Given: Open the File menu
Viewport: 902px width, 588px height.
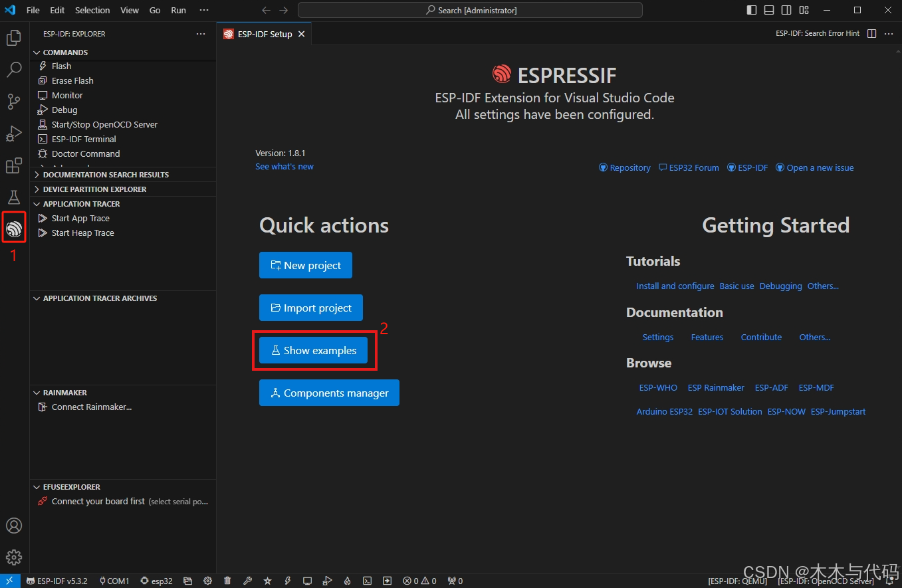Looking at the screenshot, I should [x=33, y=10].
